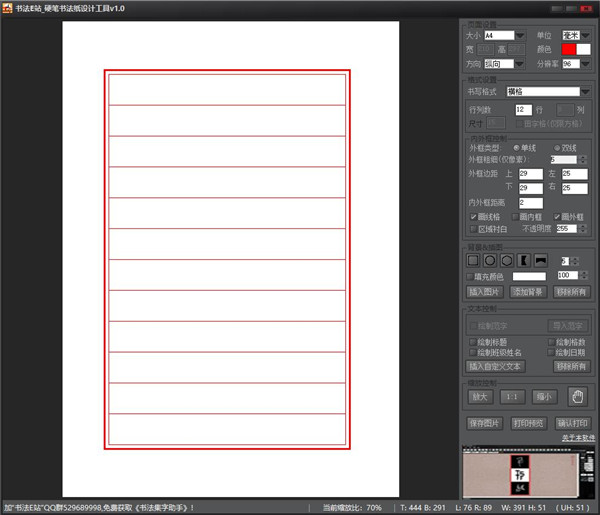
Task: Pick the white paper color swatch
Action: tap(583, 49)
